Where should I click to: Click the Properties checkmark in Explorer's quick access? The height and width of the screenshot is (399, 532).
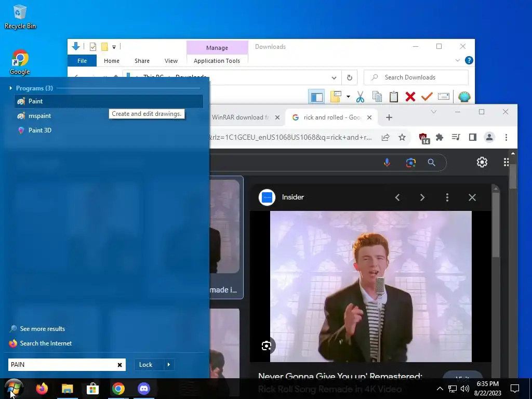(x=92, y=46)
